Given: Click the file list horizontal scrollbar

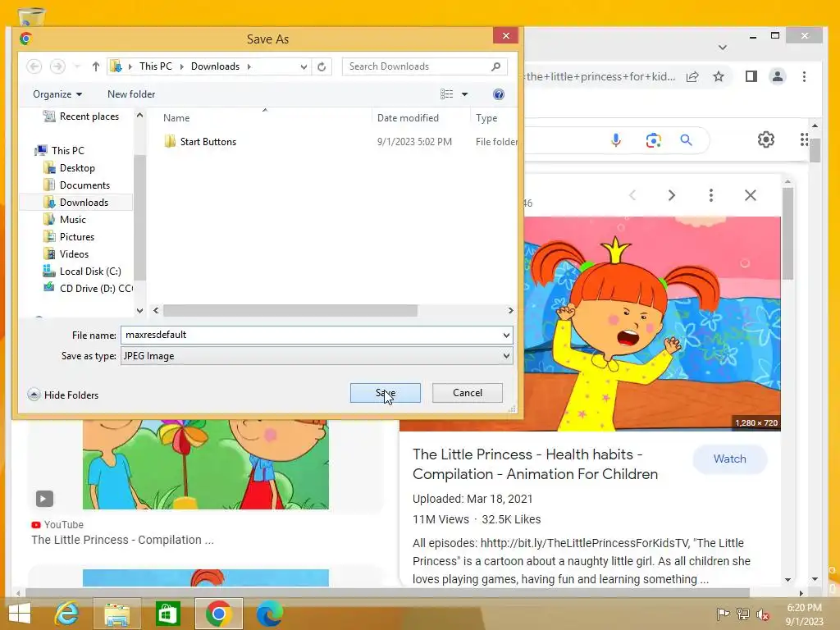Looking at the screenshot, I should pos(290,311).
